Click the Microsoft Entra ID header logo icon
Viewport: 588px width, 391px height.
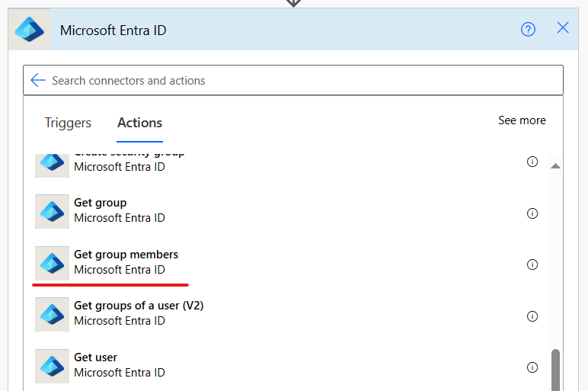coord(29,29)
